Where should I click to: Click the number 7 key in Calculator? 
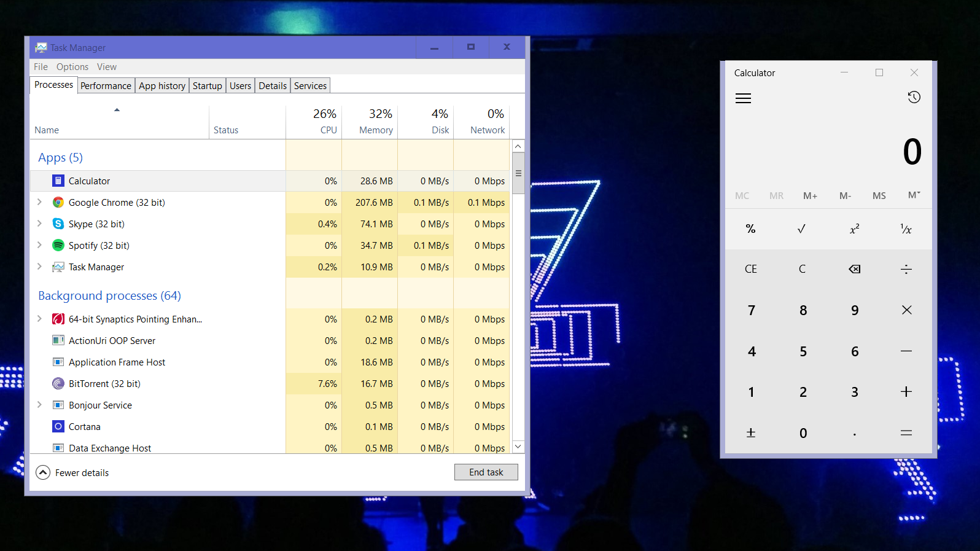[751, 310]
